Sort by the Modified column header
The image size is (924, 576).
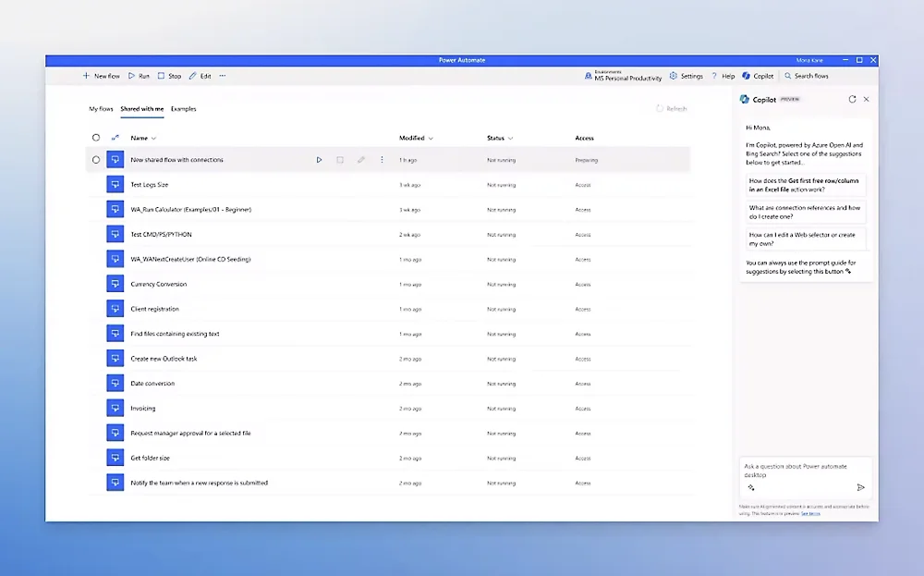pos(416,138)
